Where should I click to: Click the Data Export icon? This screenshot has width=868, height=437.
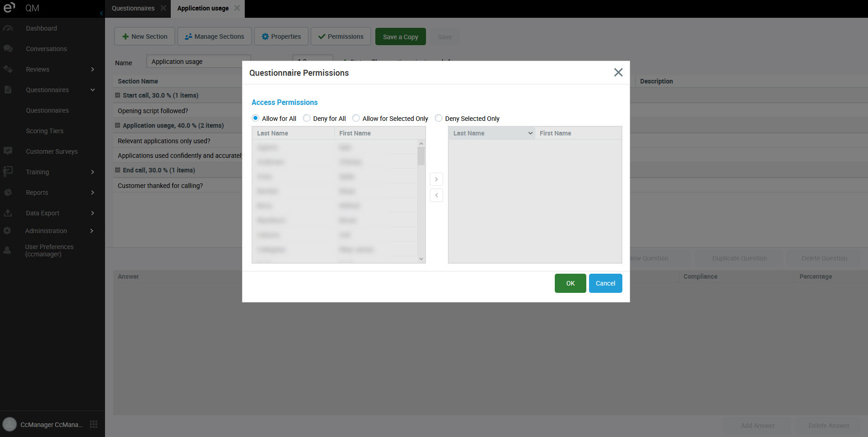(8, 213)
